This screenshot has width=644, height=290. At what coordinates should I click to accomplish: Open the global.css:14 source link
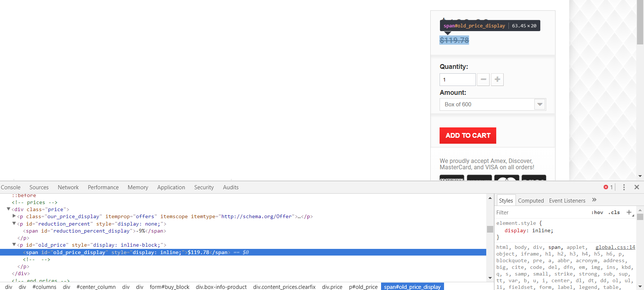coord(615,247)
